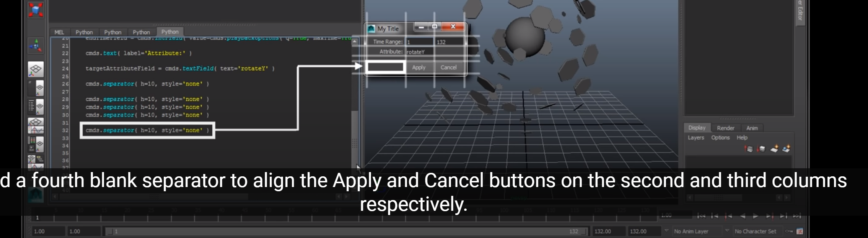Click the animation end time field 132.00
868x238 pixels.
point(644,231)
